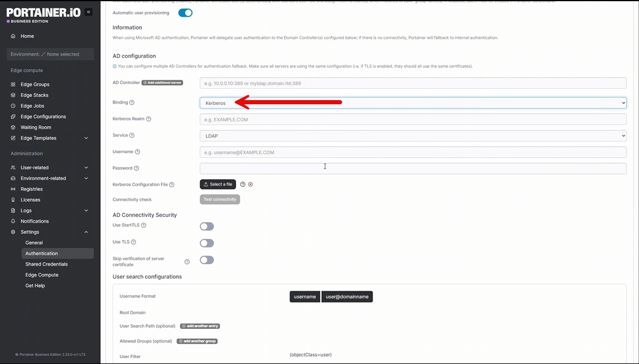Click help icon next to Service label
639x364 pixels.
132,135
